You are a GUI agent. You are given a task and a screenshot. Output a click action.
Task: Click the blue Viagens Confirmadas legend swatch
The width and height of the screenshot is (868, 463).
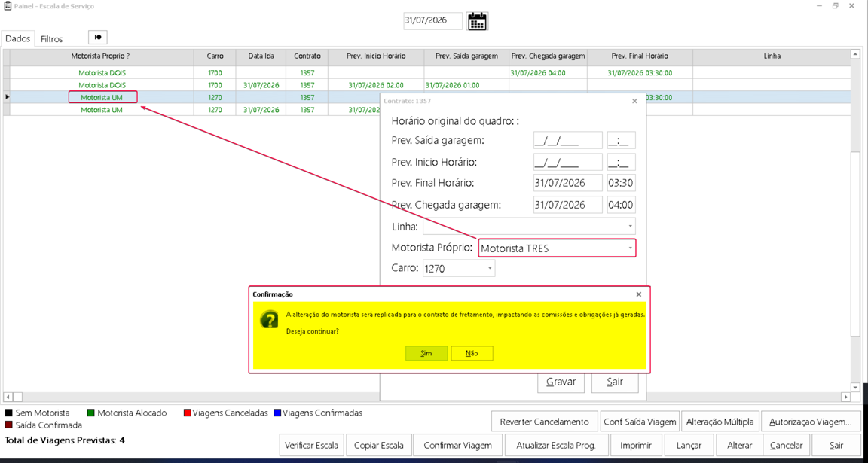(x=277, y=413)
